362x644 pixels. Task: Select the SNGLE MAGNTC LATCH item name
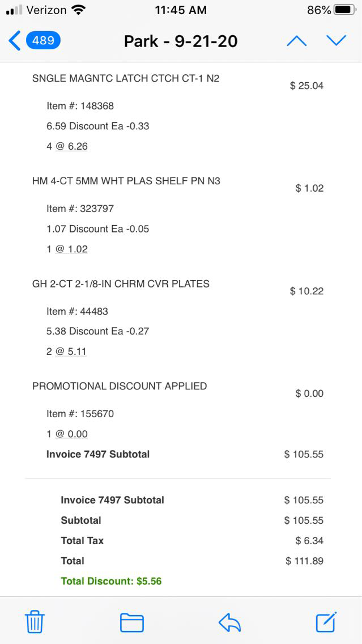[x=126, y=78]
